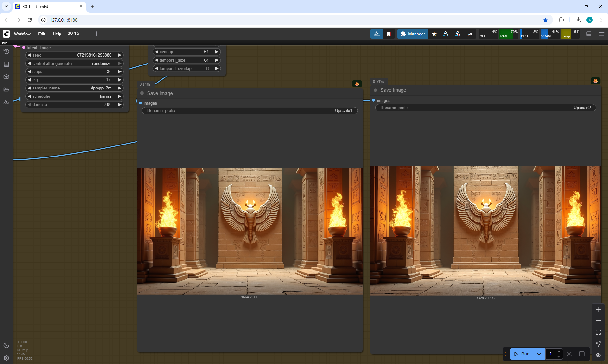Increase steps value with right arrow
The height and width of the screenshot is (364, 608).
[x=120, y=72]
